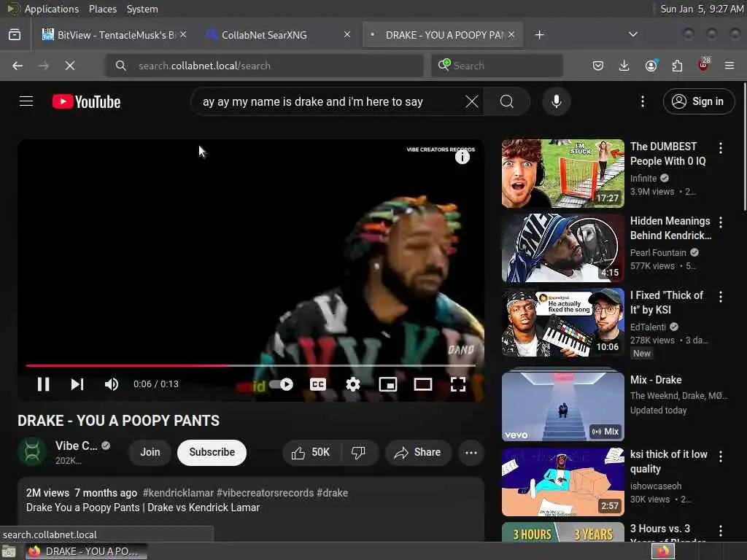Screen dimensions: 747x560
Task: Open the extensions puzzle icon
Action: point(677,66)
